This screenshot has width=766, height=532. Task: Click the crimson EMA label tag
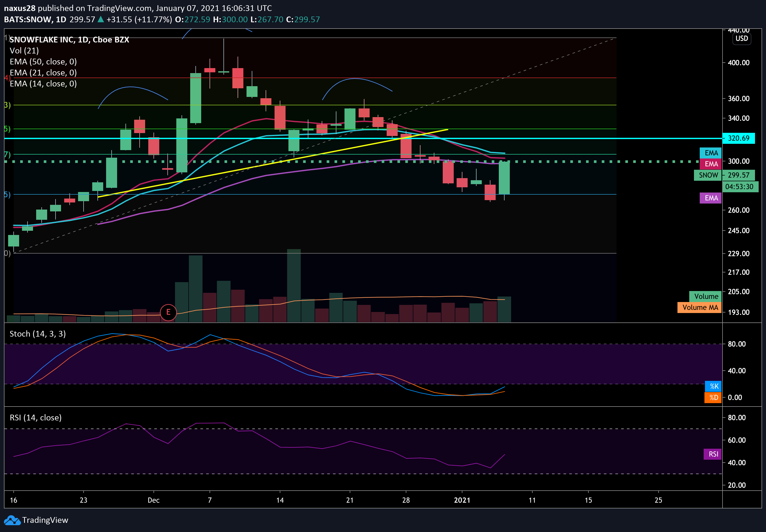point(711,164)
